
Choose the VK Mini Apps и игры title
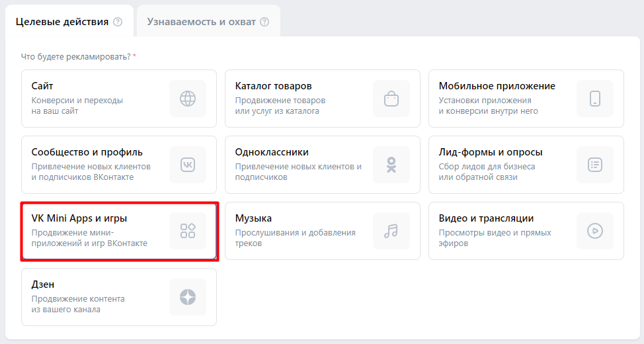[x=79, y=218]
